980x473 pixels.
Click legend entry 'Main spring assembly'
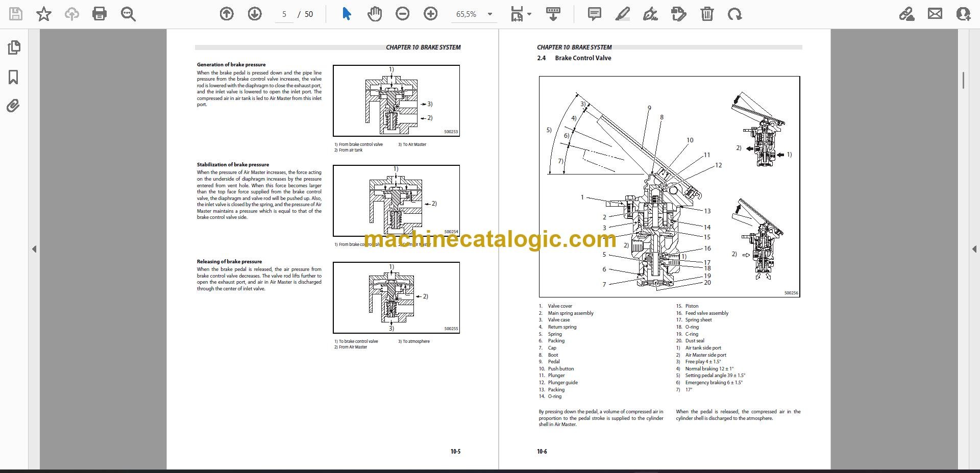coord(571,313)
